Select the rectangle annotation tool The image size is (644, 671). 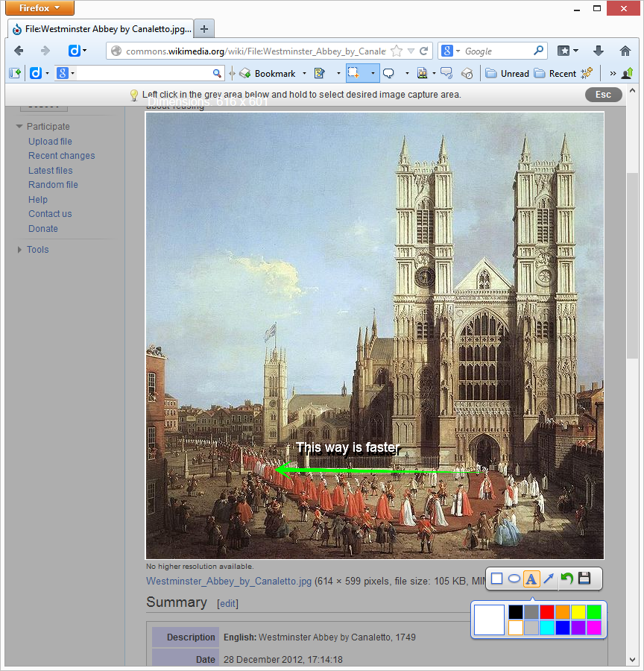tap(497, 579)
